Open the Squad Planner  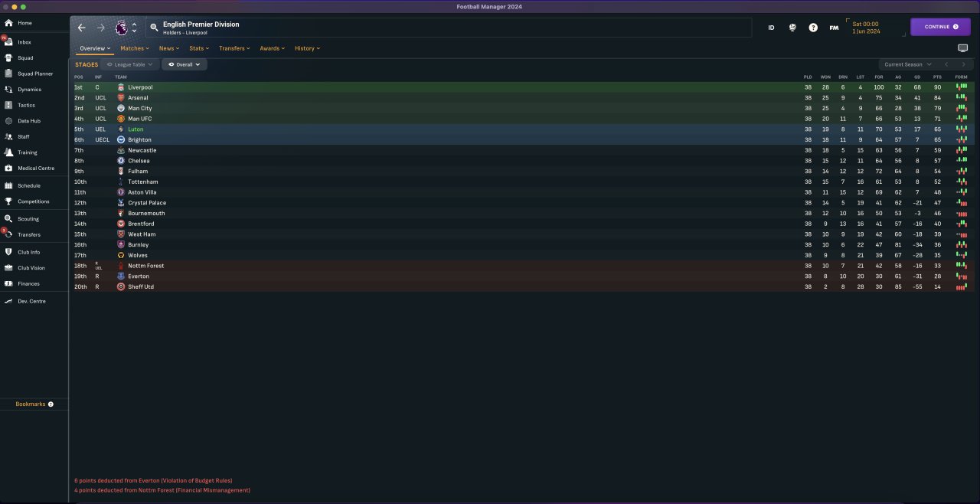click(34, 74)
